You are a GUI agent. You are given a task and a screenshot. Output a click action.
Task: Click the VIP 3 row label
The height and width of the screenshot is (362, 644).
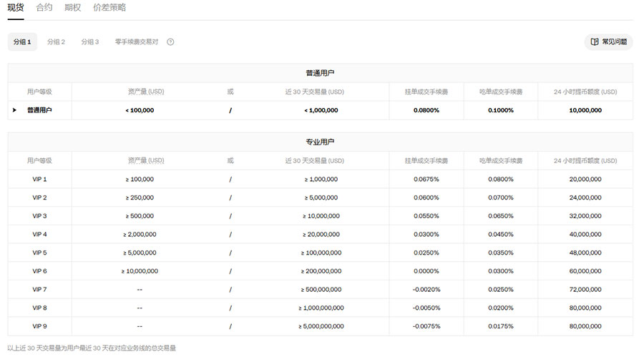pyautogui.click(x=39, y=216)
